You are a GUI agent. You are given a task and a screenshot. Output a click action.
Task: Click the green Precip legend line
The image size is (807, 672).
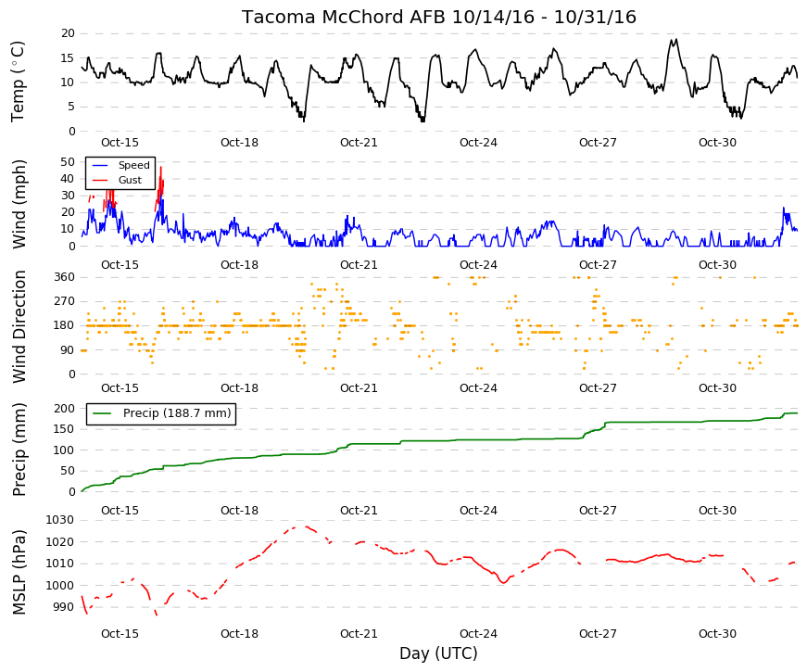(103, 413)
